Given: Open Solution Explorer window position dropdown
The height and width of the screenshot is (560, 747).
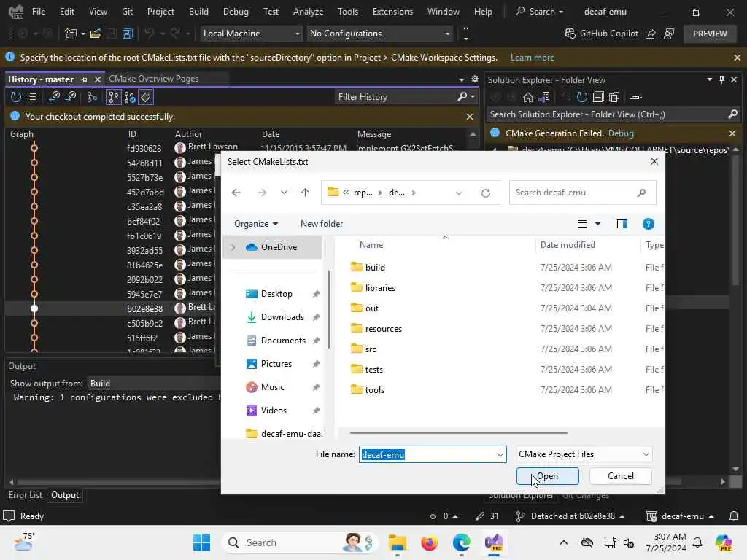Looking at the screenshot, I should pos(709,79).
